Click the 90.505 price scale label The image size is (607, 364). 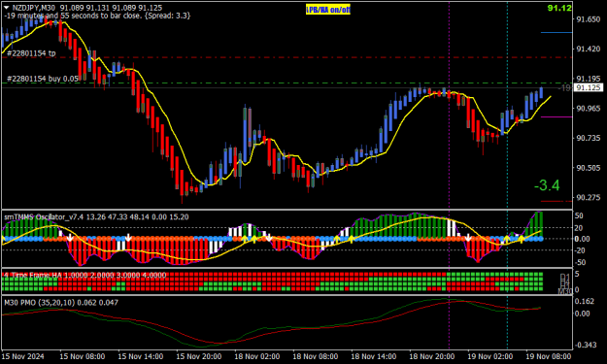588,168
